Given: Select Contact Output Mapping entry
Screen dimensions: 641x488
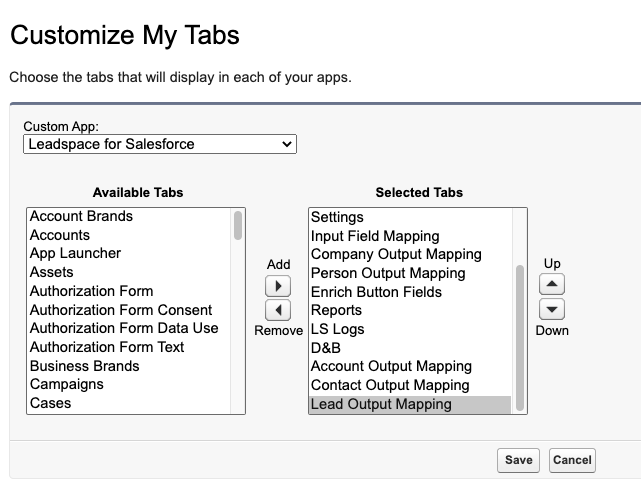Looking at the screenshot, I should coord(410,385).
